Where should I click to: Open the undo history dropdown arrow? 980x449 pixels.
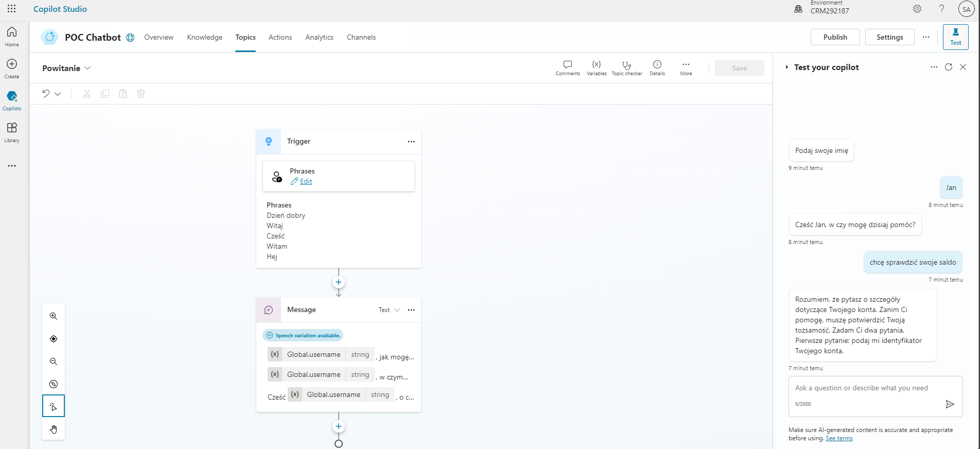tap(58, 94)
